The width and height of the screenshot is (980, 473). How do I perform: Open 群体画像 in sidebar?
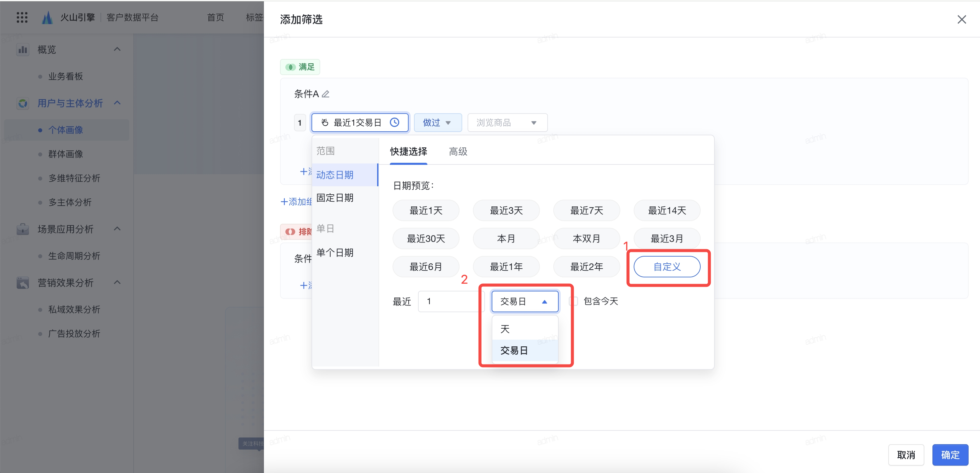pyautogui.click(x=65, y=154)
